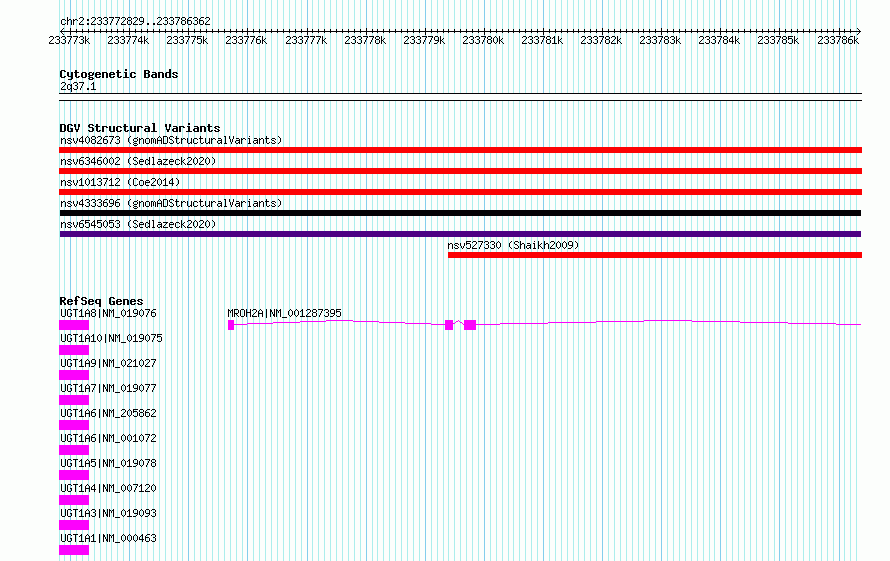Click the magenta exon block under UGT1A10
The height and width of the screenshot is (561, 890).
(x=74, y=350)
